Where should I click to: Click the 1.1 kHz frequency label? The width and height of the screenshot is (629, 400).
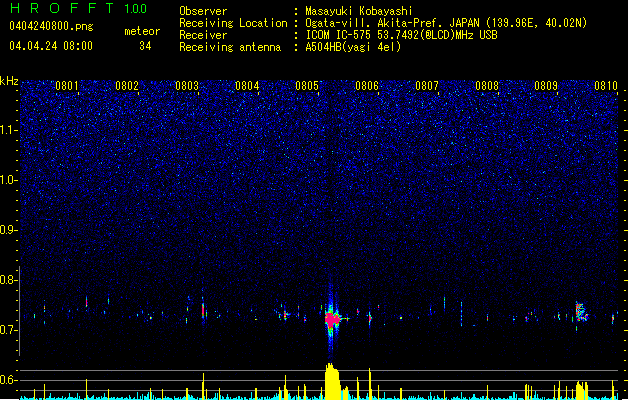(8, 130)
